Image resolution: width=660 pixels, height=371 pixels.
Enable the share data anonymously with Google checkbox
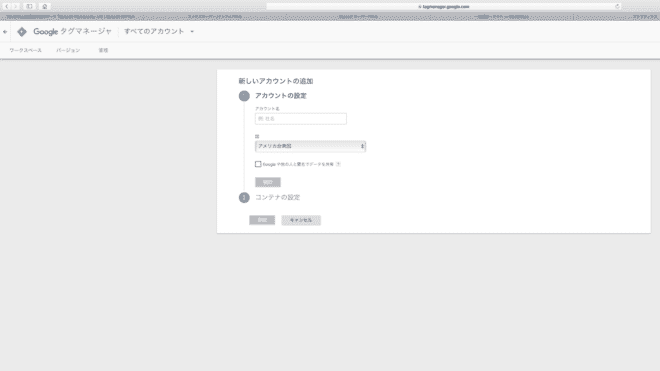tap(258, 164)
